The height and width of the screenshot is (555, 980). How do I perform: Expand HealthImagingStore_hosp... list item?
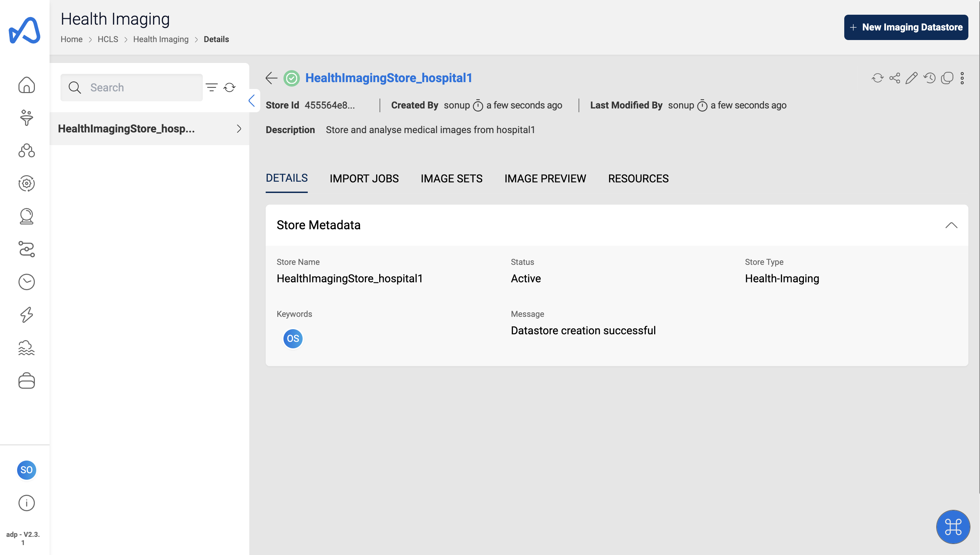click(x=239, y=129)
